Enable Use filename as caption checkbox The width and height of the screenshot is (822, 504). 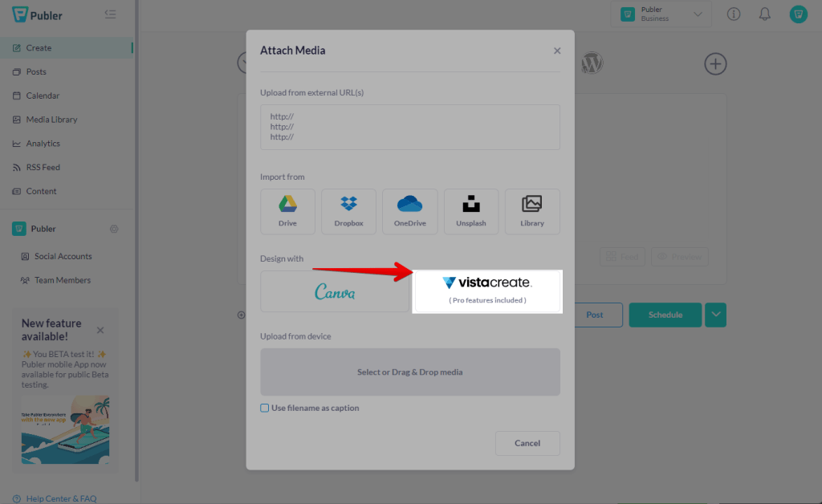coord(265,408)
